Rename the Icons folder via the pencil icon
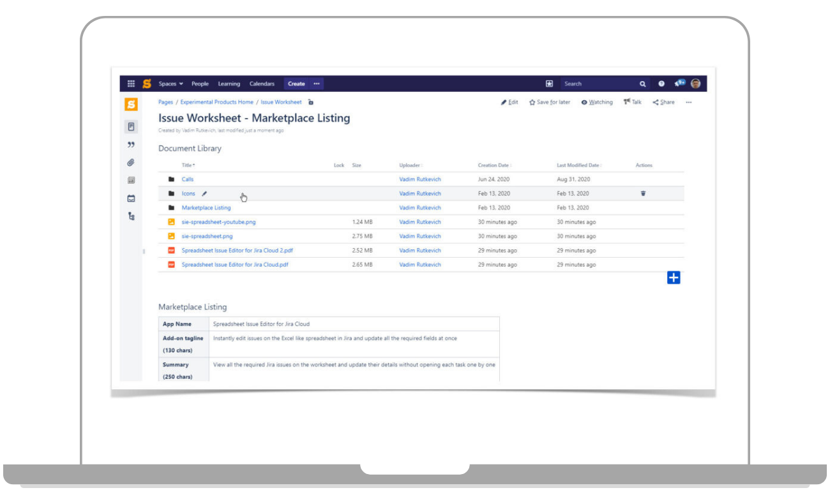The width and height of the screenshot is (830, 504). tap(204, 193)
